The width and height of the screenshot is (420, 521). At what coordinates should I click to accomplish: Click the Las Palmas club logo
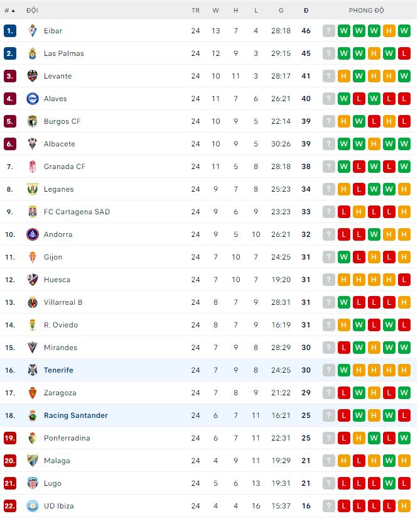(33, 53)
